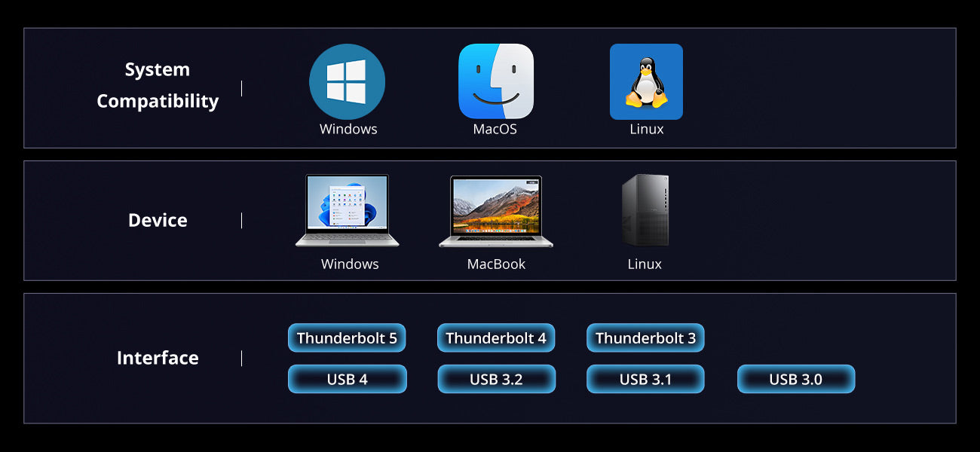
Task: Click the MacBook text label
Action: click(x=496, y=264)
